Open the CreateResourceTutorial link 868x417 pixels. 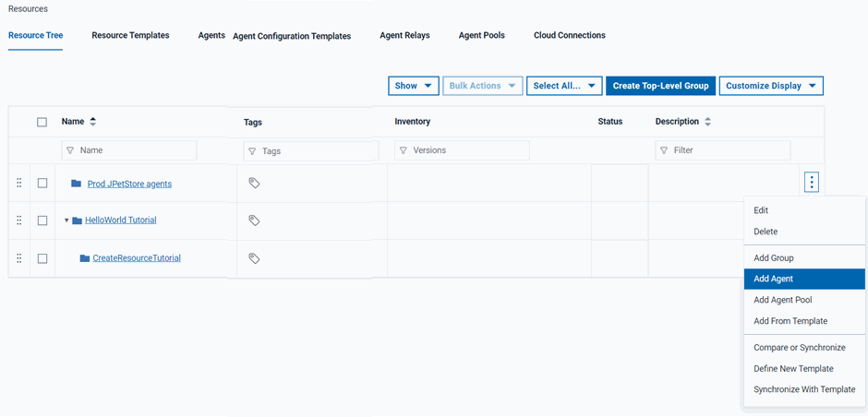tap(137, 258)
